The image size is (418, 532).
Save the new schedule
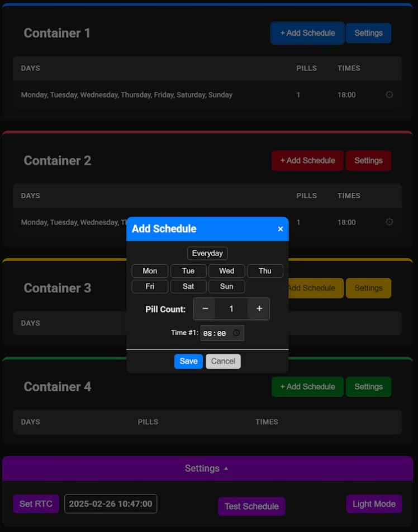point(188,361)
